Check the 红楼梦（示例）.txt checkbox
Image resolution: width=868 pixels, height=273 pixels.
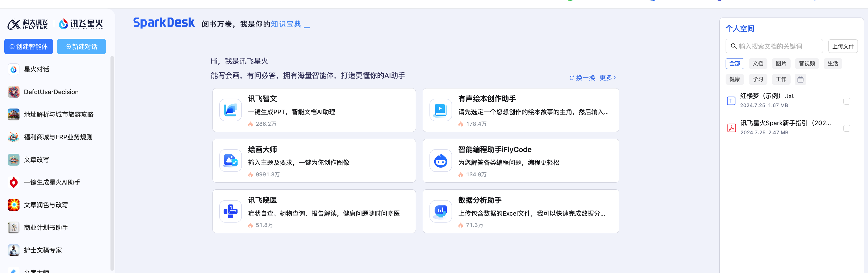847,101
